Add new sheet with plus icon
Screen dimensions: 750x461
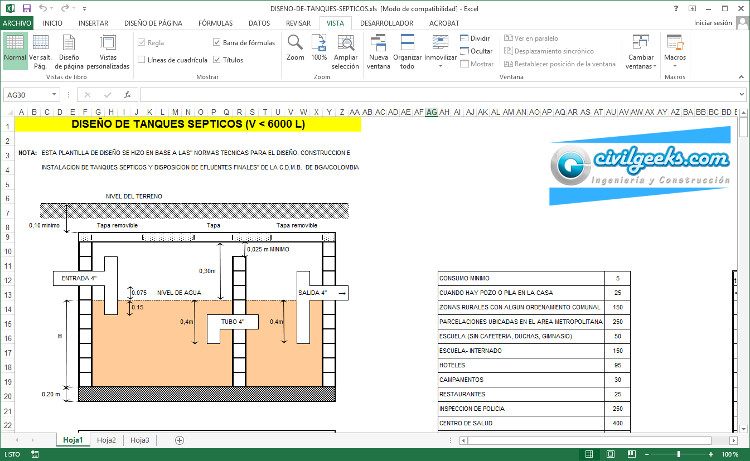point(180,440)
